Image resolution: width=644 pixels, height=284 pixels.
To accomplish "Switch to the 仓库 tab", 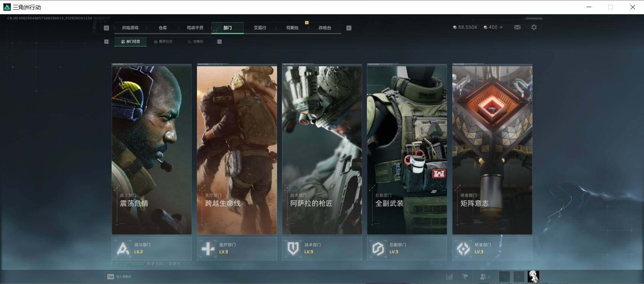I will 162,28.
